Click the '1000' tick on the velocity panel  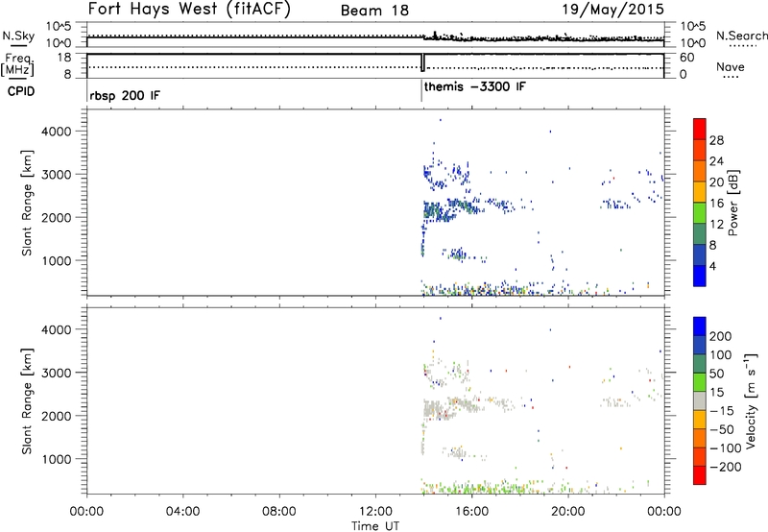tap(57, 459)
